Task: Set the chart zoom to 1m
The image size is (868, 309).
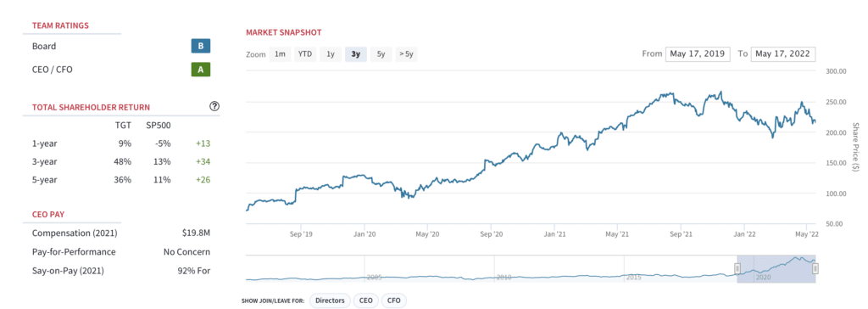Action: (x=280, y=53)
